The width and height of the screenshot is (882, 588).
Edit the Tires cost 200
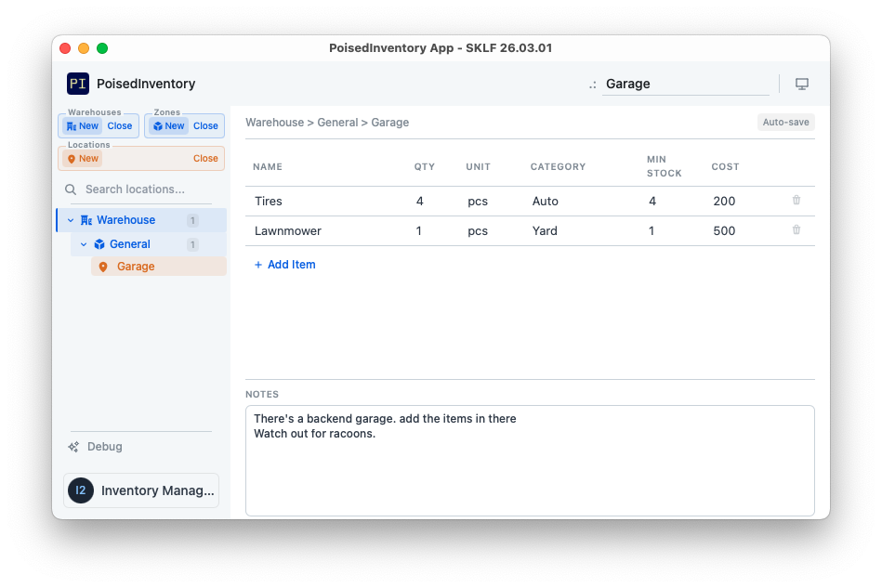724,202
